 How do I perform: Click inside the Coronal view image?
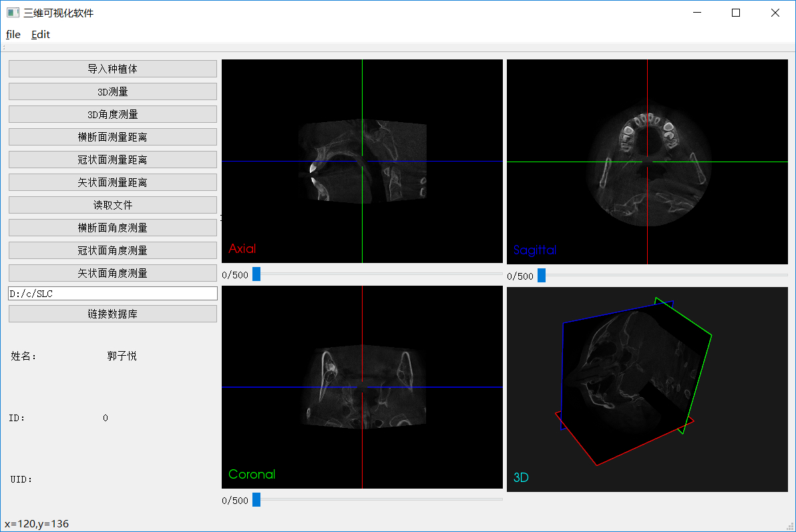tap(363, 387)
